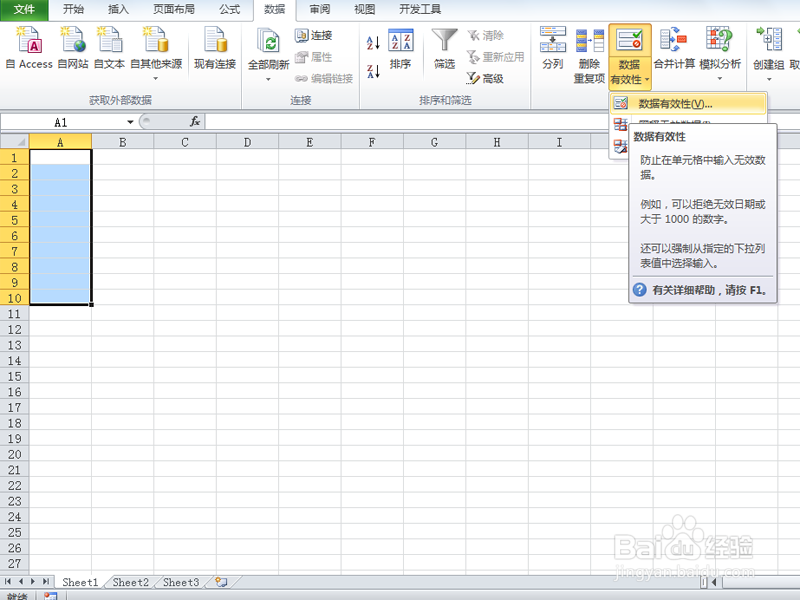Click the Data Validation (数据有效性) ribbon icon
This screenshot has width=800, height=600.
[x=630, y=41]
